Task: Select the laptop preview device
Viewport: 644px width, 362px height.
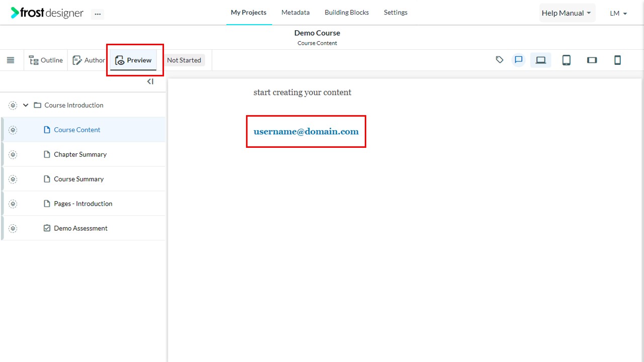Action: point(541,60)
